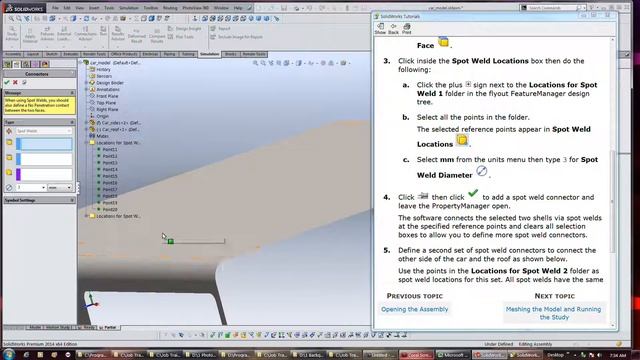Open the Help menu

pyautogui.click(x=238, y=8)
